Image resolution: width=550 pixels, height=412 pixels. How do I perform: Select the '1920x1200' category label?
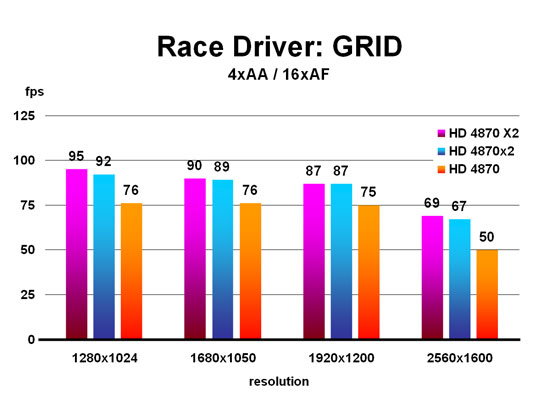click(x=341, y=358)
